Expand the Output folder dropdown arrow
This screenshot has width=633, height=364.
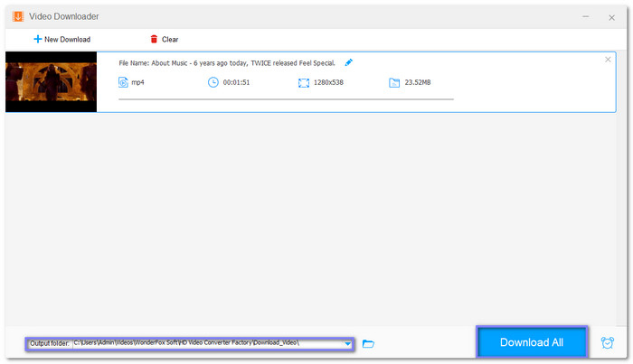[x=348, y=343]
